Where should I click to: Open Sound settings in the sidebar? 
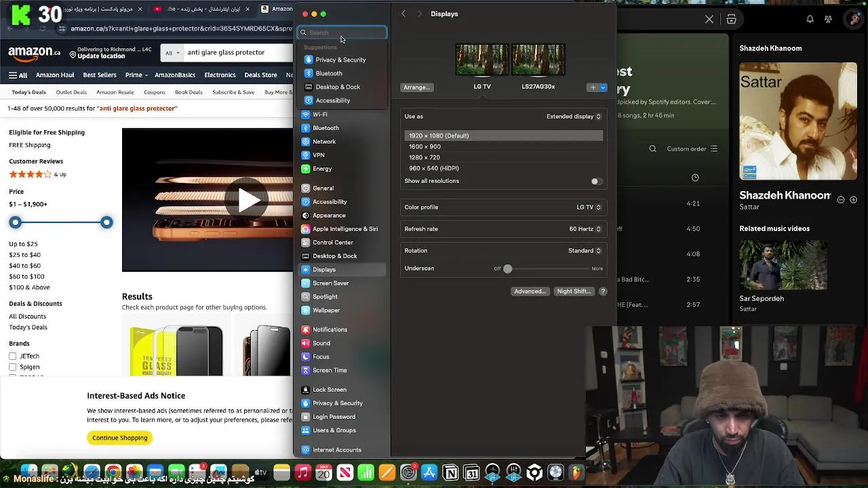click(x=342, y=343)
